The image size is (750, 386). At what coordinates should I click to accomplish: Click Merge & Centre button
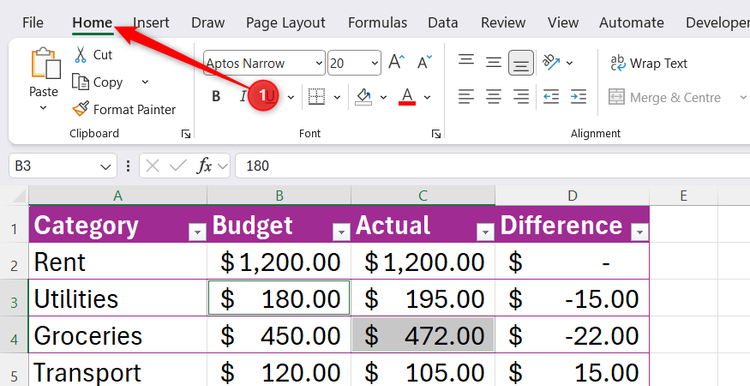tap(664, 98)
